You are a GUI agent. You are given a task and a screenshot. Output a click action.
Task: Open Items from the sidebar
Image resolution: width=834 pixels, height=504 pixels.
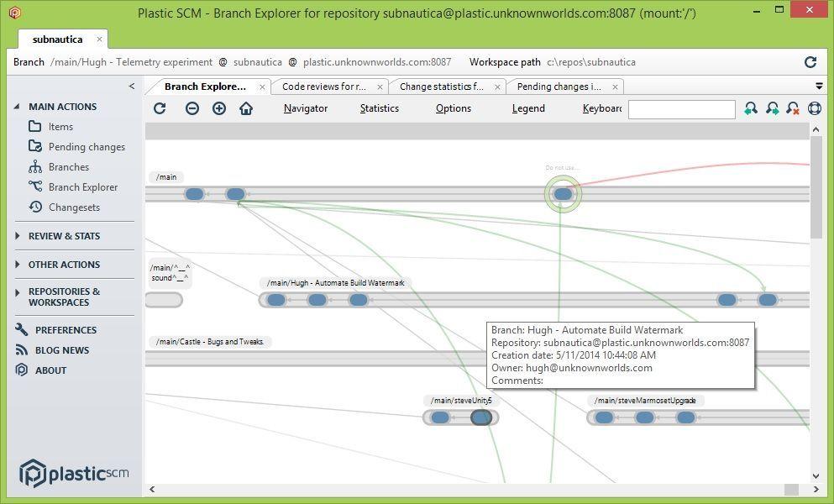pyautogui.click(x=60, y=127)
